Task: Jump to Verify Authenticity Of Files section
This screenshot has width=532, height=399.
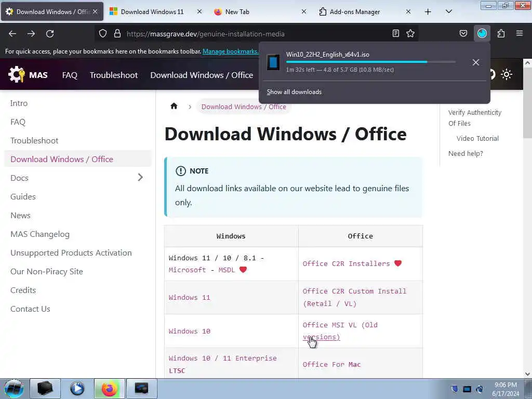Action: [475, 118]
